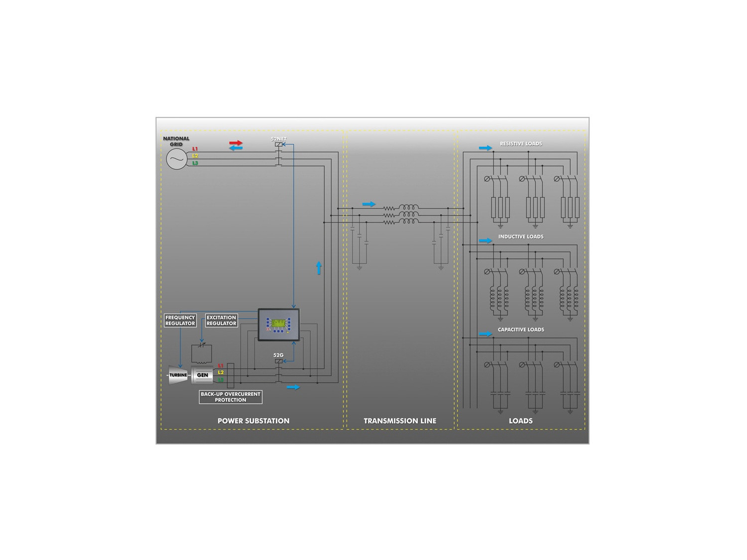Click the red L1 label at the generator
The height and width of the screenshot is (560, 747).
221,366
